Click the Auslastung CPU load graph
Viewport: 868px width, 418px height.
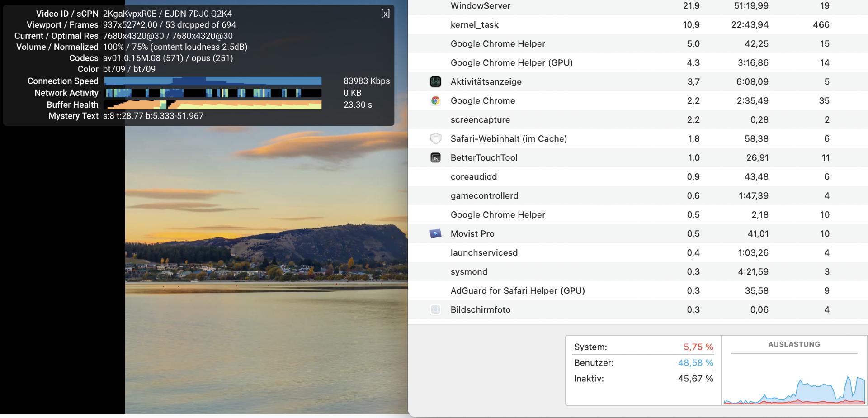coord(794,380)
